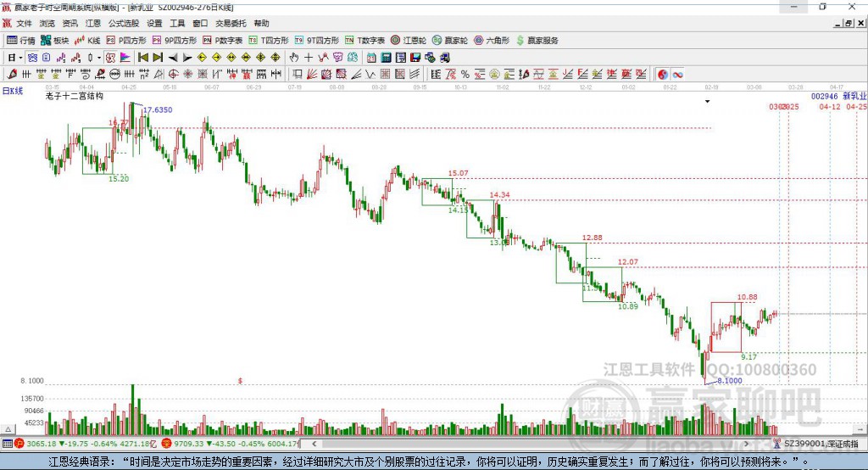Viewport: 868px width, 470px height.
Task: Launch the 赢家轮 wheel tool
Action: click(450, 41)
